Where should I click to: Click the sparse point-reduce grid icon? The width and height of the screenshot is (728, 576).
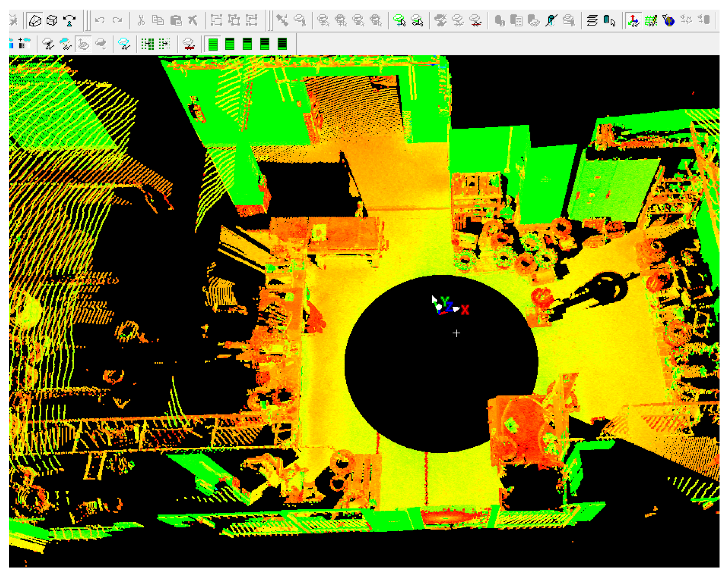[164, 44]
